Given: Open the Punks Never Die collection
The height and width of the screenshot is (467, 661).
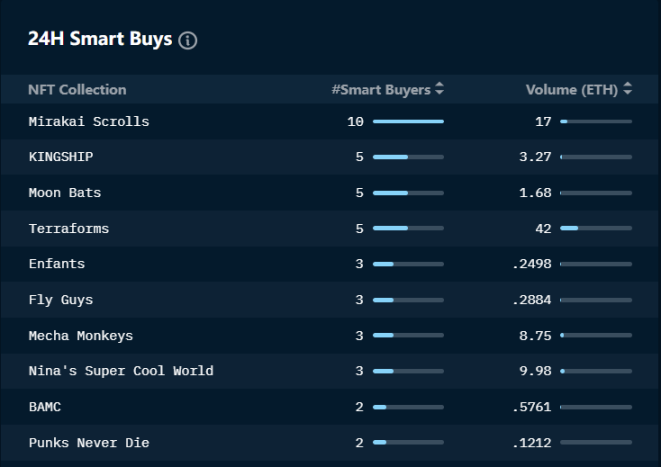Looking at the screenshot, I should click(89, 443).
